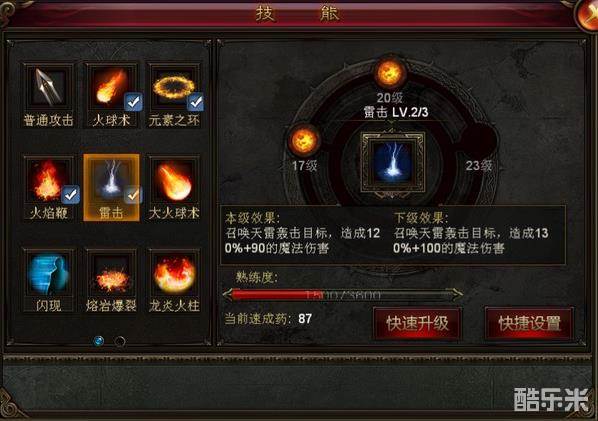Screen dimensions: 598x421
Task: Toggle the 元素之环 skill checkbox
Action: pyautogui.click(x=196, y=102)
